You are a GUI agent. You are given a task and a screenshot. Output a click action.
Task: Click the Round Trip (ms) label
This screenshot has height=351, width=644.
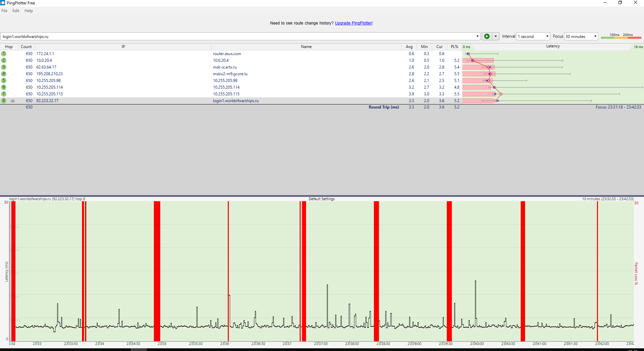click(x=384, y=107)
